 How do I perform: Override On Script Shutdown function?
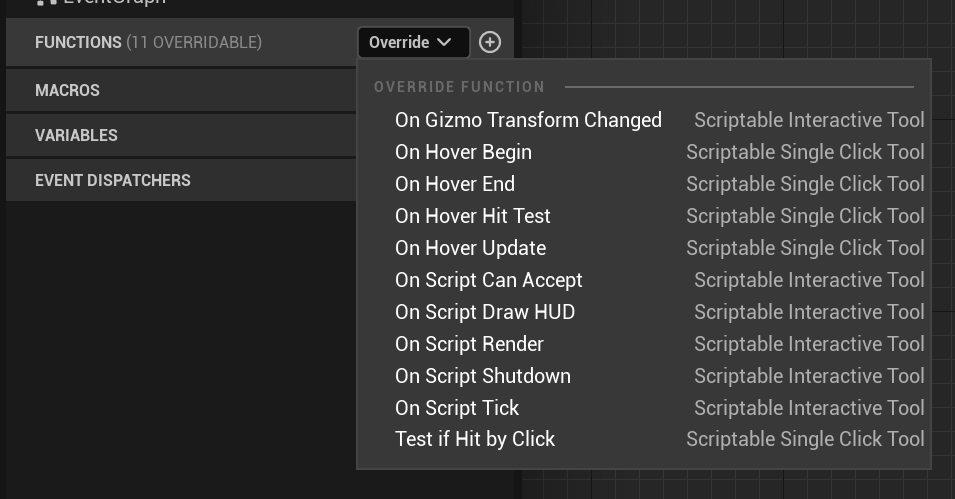(x=483, y=376)
